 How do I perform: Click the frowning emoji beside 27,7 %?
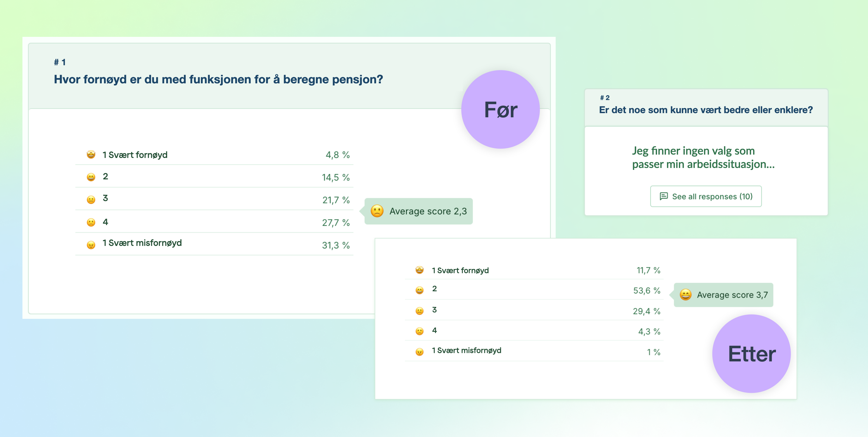pos(91,222)
